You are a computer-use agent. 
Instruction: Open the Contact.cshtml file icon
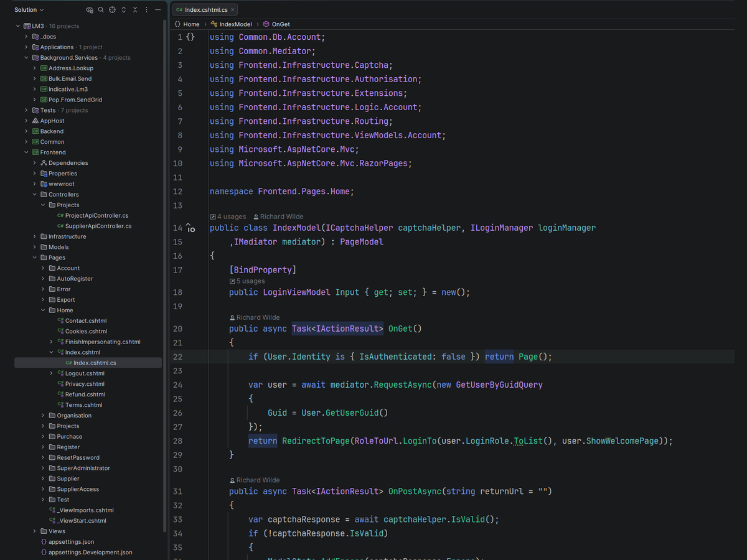point(60,321)
